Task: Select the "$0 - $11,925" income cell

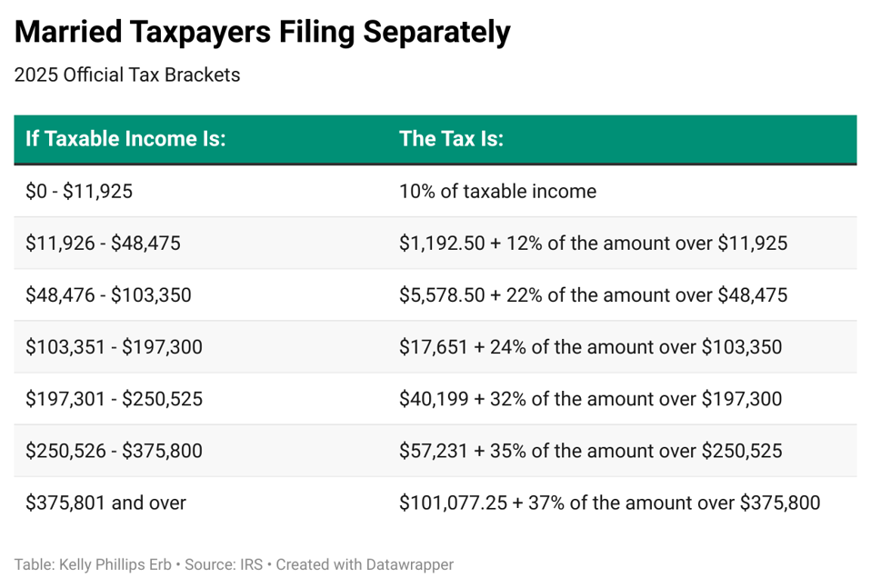Action: (79, 192)
